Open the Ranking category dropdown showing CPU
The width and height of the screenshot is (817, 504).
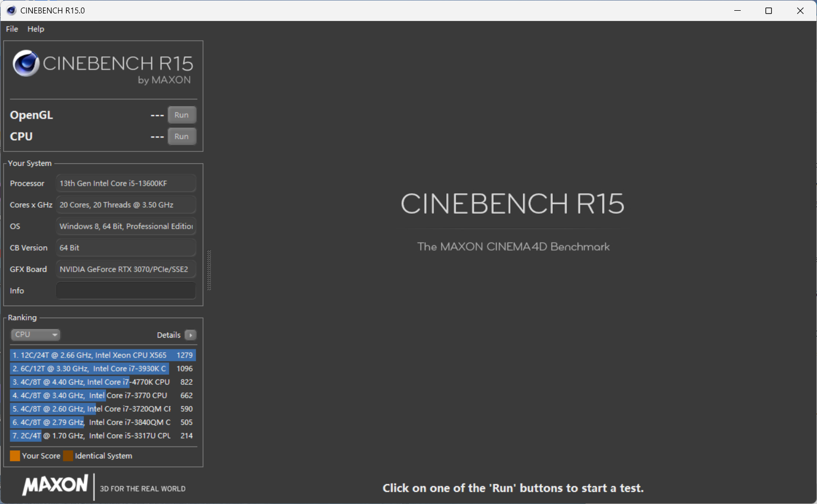tap(35, 334)
